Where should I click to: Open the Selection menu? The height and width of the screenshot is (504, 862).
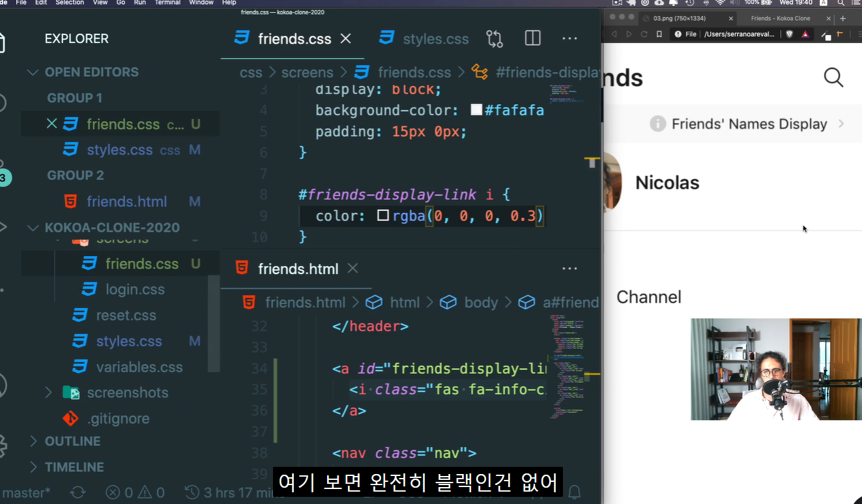coord(70,3)
